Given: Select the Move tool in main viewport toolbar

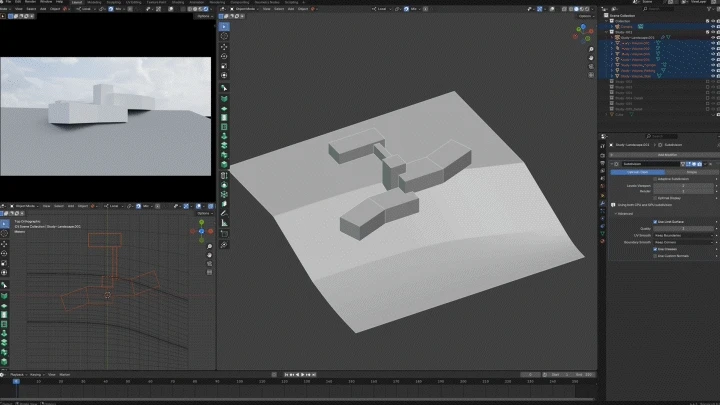Looking at the screenshot, I should click(x=224, y=47).
